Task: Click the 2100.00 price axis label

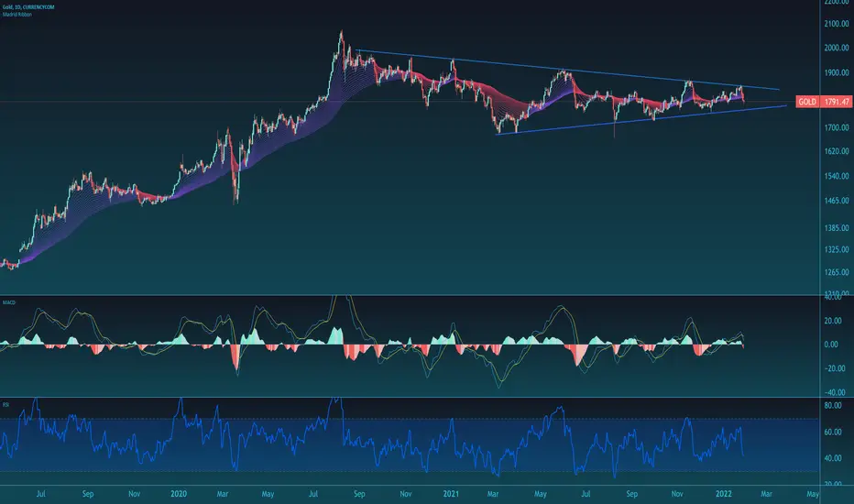Action: point(837,24)
